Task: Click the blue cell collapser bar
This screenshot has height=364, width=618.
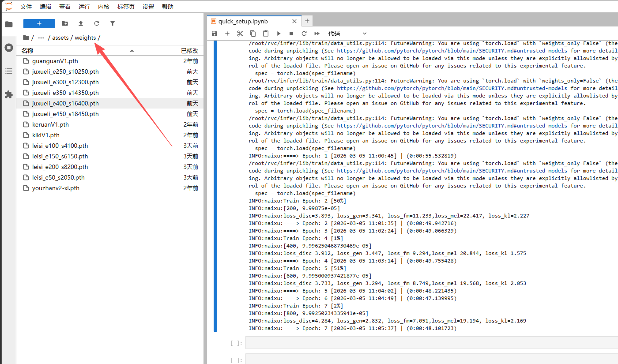Action: click(215, 186)
